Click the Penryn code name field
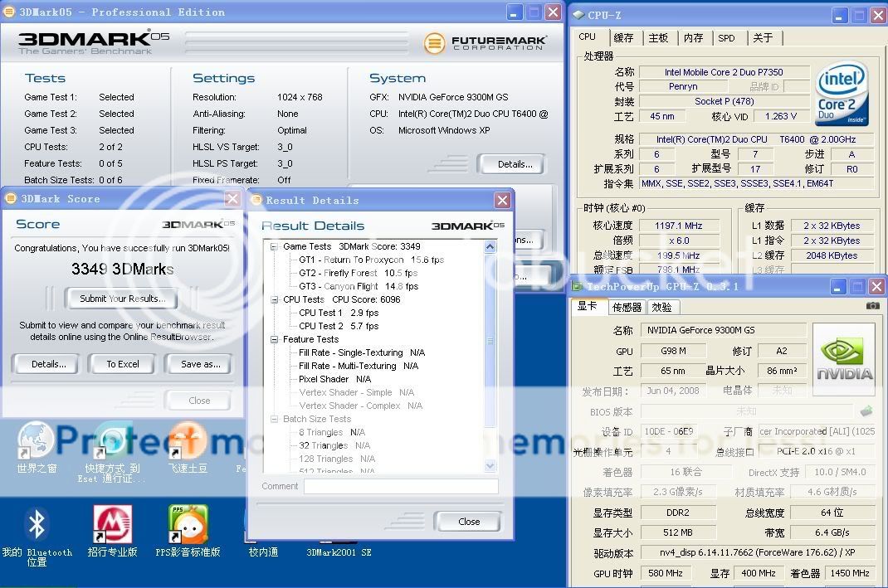The image size is (888, 588). coord(683,86)
